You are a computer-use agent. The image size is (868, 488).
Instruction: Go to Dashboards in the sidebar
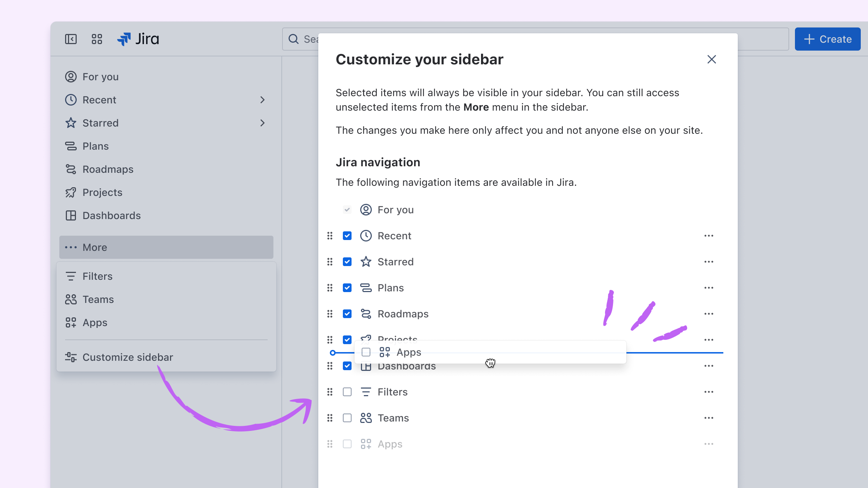coord(111,215)
